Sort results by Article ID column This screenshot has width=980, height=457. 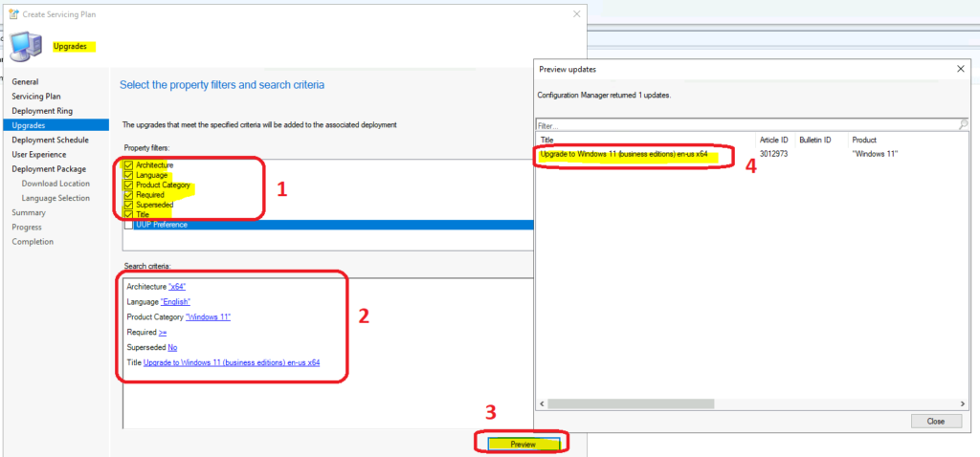click(x=775, y=140)
